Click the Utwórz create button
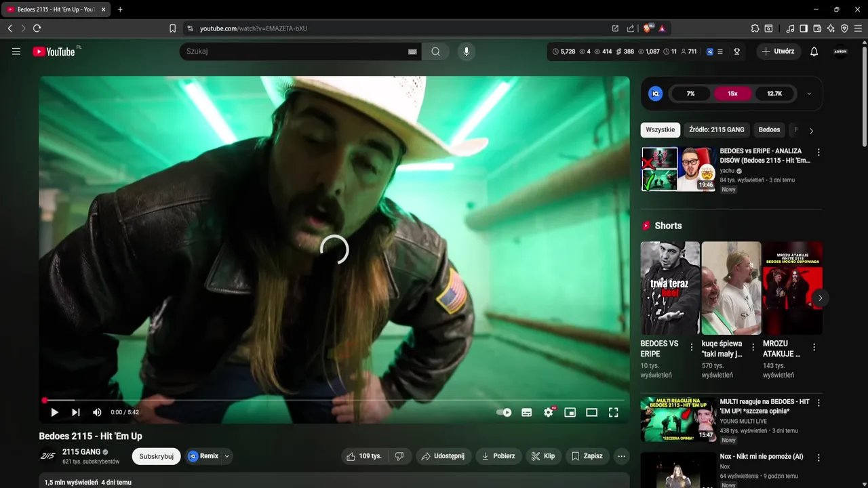868x488 pixels. point(778,52)
